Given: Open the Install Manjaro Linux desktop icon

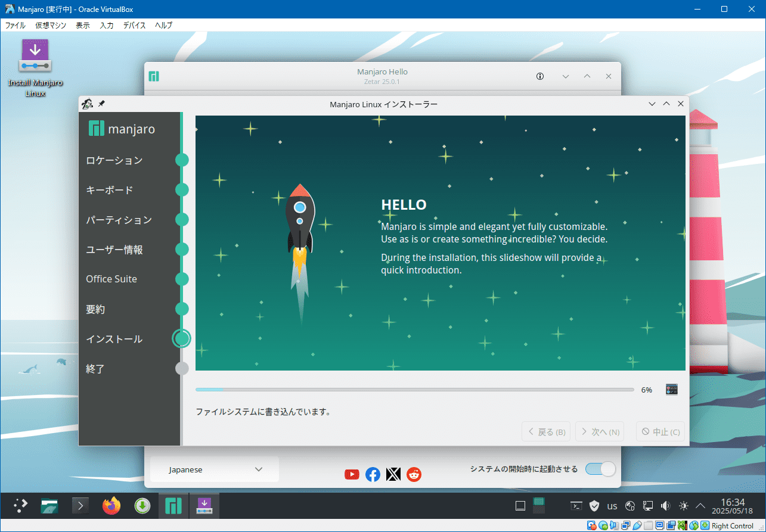Looking at the screenshot, I should click(35, 67).
